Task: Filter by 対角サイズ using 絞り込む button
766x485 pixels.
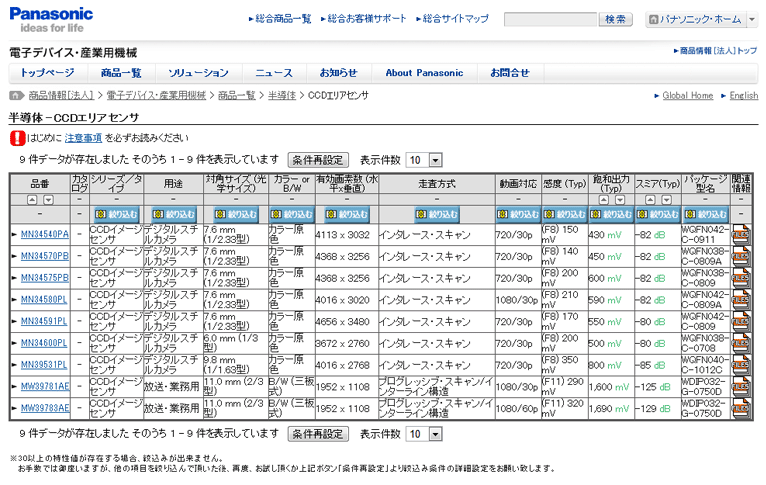Action: pos(236,214)
